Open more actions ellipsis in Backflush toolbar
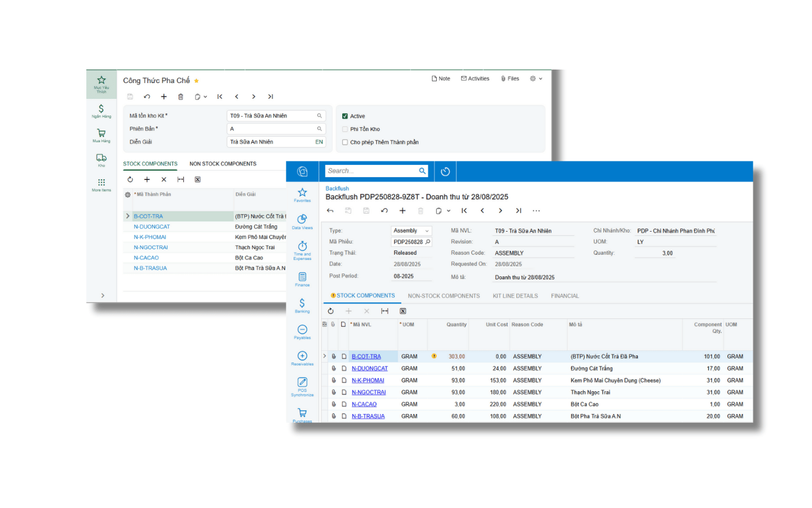Image resolution: width=812 pixels, height=508 pixels. (x=536, y=211)
